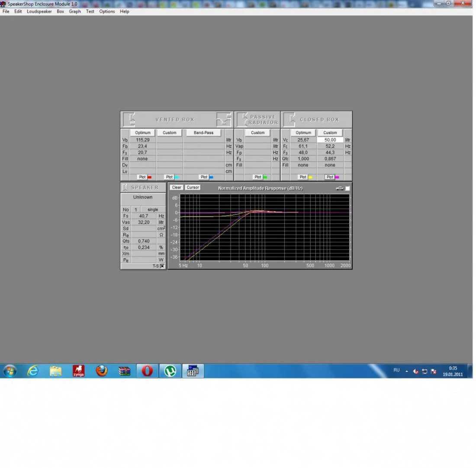Viewport: 476px width, 468px height.
Task: Click the Vb value 115,29
Action: pyautogui.click(x=143, y=140)
